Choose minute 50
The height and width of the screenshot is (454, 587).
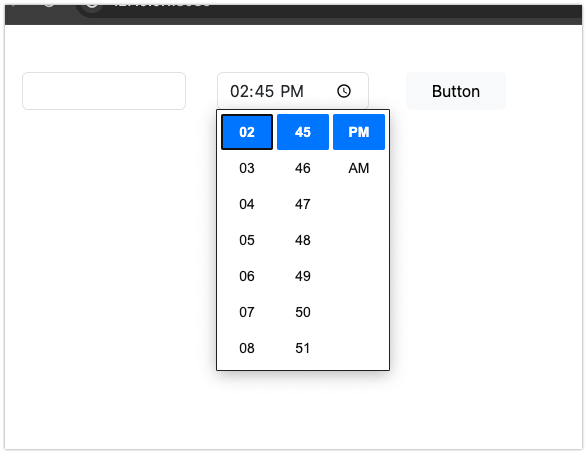[x=302, y=312]
